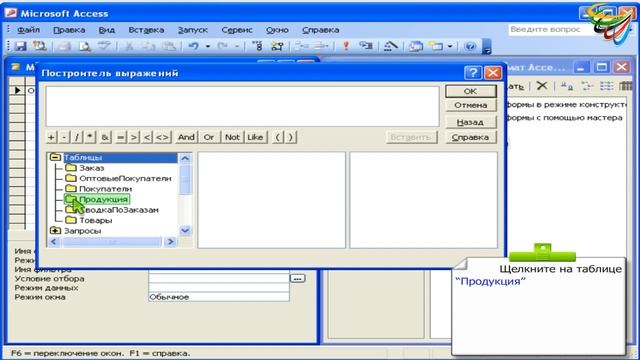
Task: Insert the Not operator
Action: tap(232, 137)
